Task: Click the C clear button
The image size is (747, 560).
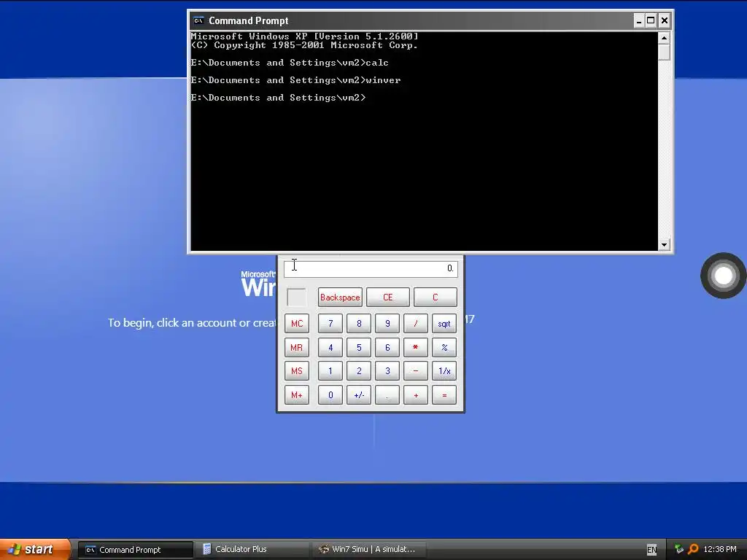Action: click(x=435, y=297)
